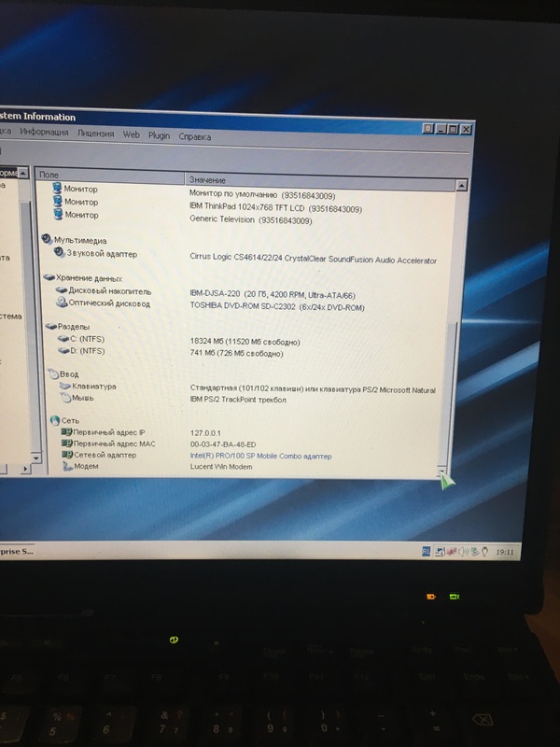
Task: Select the D: (NTFS) partition icon
Action: (63, 351)
